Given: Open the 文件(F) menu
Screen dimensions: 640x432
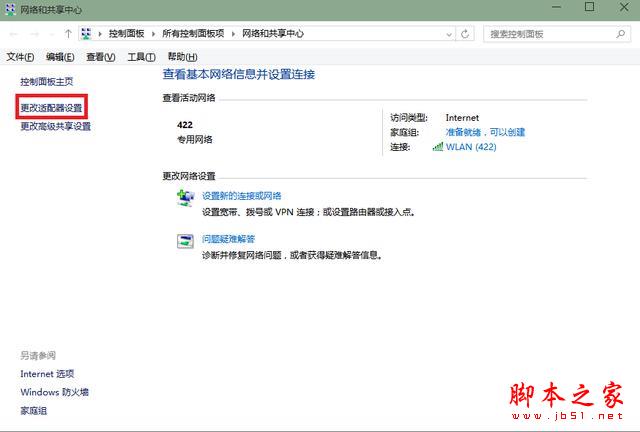Looking at the screenshot, I should [x=20, y=57].
